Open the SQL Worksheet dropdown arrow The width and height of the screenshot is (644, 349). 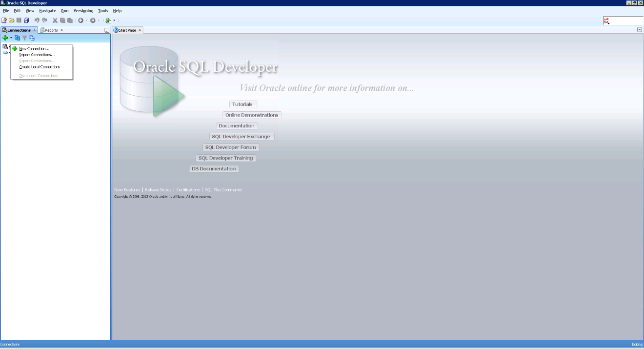click(114, 21)
